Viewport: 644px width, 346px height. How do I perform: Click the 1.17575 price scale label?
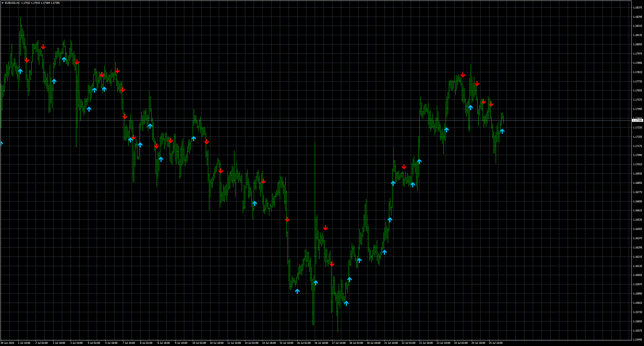pos(638,100)
